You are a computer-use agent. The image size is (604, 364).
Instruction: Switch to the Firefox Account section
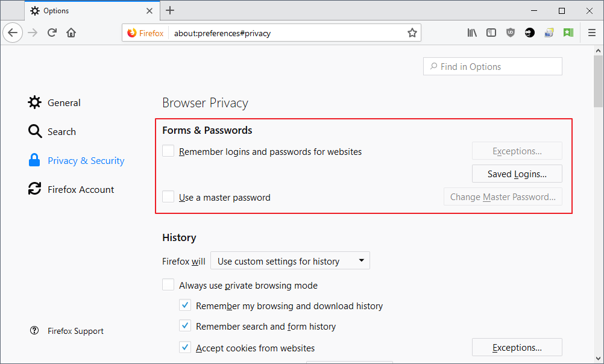[71, 189]
